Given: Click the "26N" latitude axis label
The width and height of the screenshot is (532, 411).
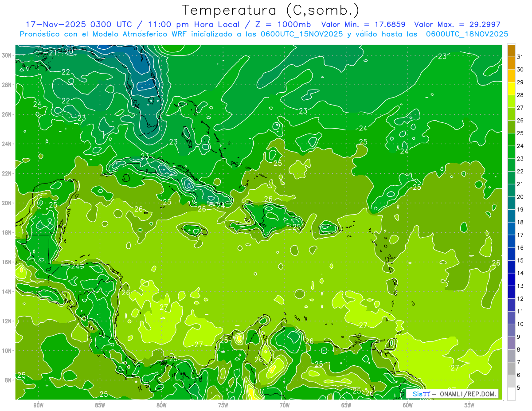Looking at the screenshot, I should point(7,114).
